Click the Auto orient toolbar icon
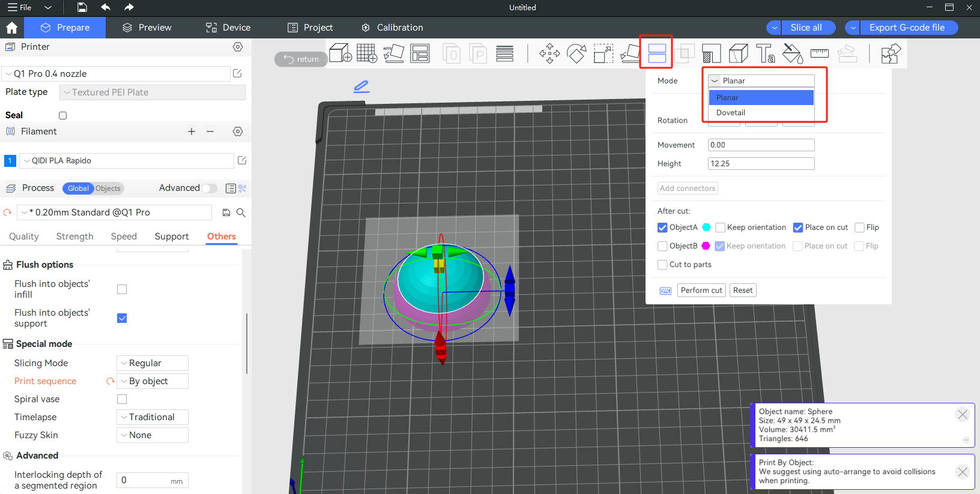Image resolution: width=980 pixels, height=494 pixels. (x=393, y=53)
